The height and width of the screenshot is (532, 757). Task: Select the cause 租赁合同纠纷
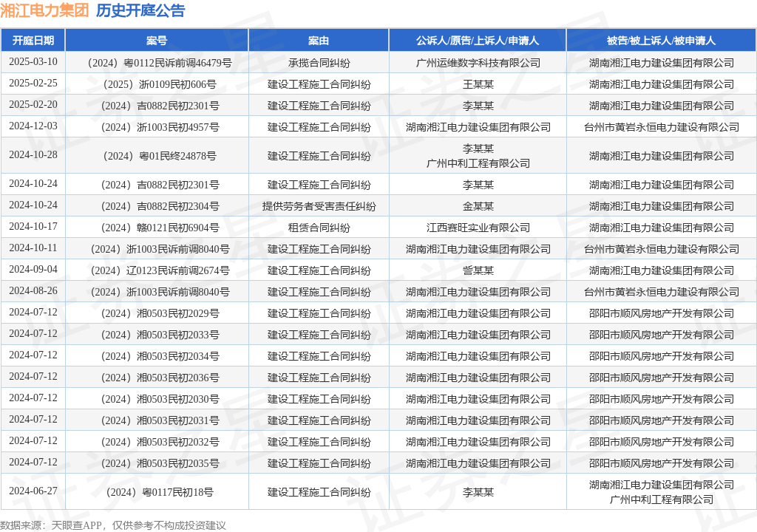coord(319,228)
